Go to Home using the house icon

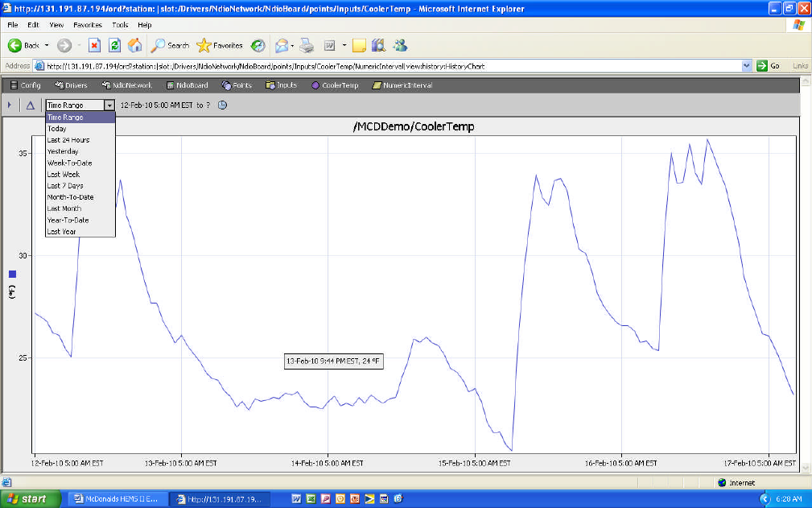pyautogui.click(x=134, y=45)
